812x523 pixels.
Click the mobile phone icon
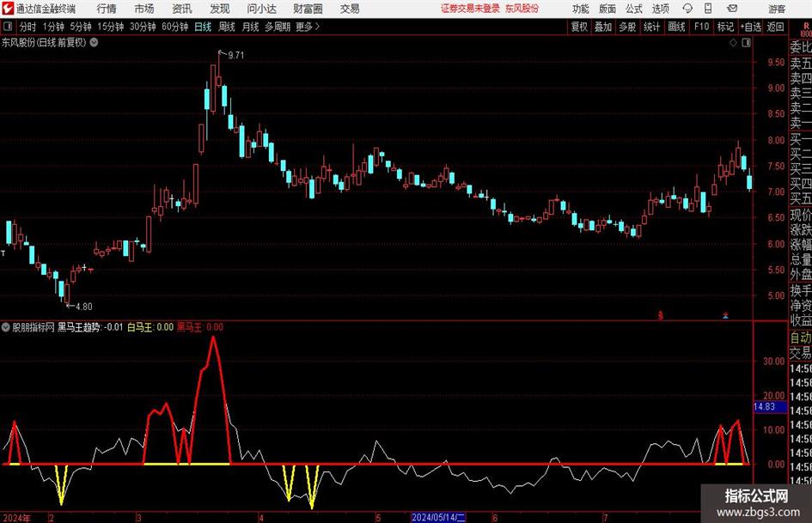click(708, 9)
